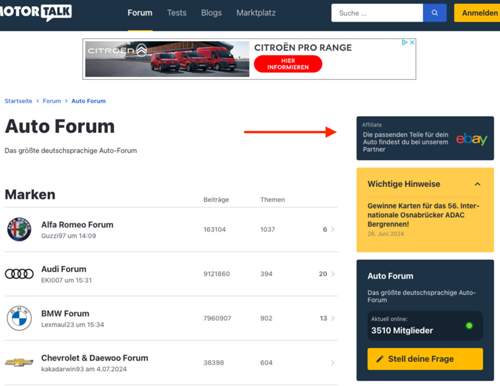Image resolution: width=500 pixels, height=386 pixels.
Task: Click the Citroën Pro Range ad image
Action: coord(167,59)
